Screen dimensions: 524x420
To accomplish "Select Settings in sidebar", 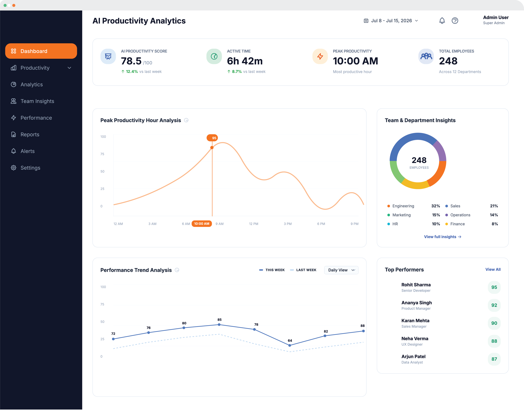I will [x=41, y=168].
